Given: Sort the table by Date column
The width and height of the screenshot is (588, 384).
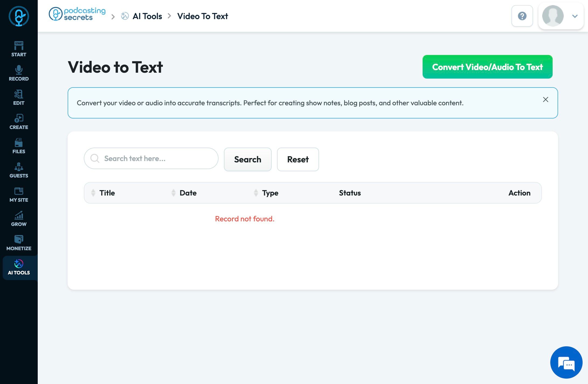Looking at the screenshot, I should (x=174, y=193).
